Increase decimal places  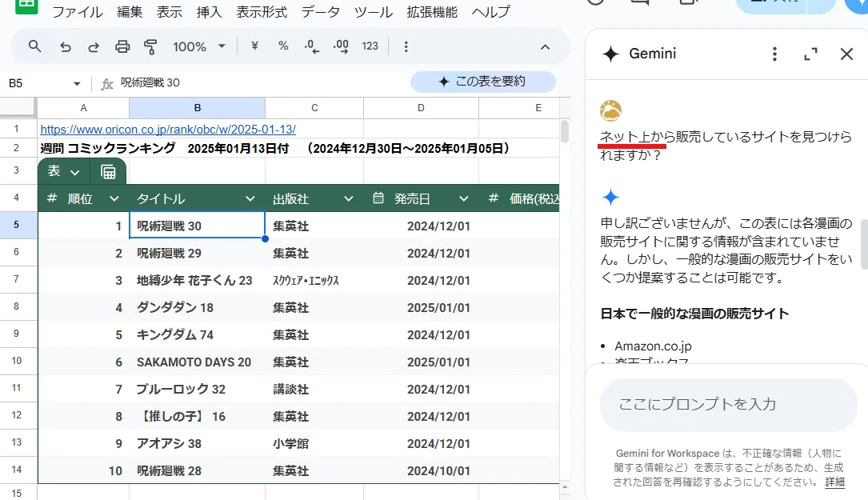[x=341, y=46]
